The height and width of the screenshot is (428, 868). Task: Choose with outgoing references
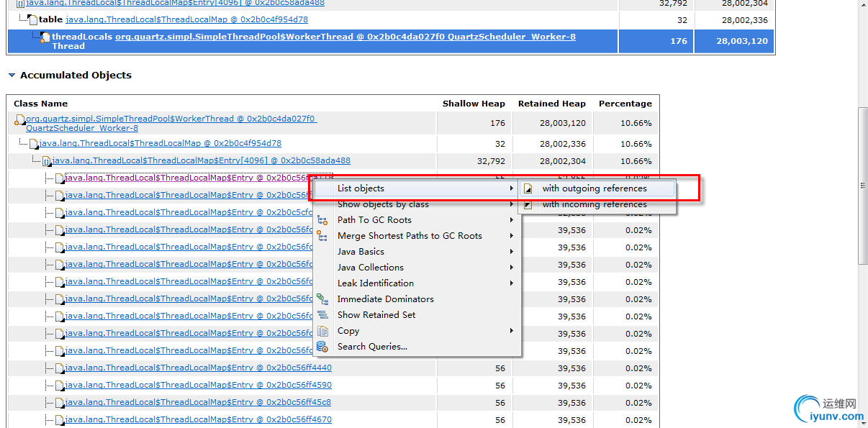tap(597, 188)
